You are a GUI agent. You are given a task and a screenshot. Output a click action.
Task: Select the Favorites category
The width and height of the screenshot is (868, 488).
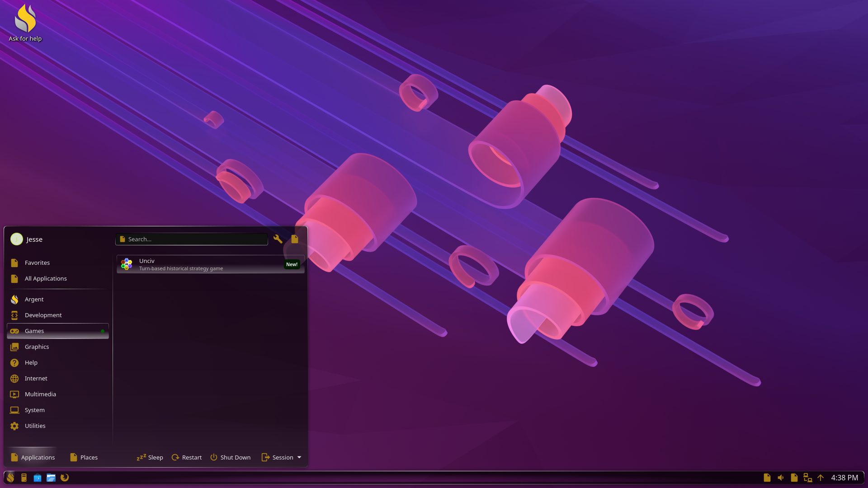pyautogui.click(x=58, y=263)
